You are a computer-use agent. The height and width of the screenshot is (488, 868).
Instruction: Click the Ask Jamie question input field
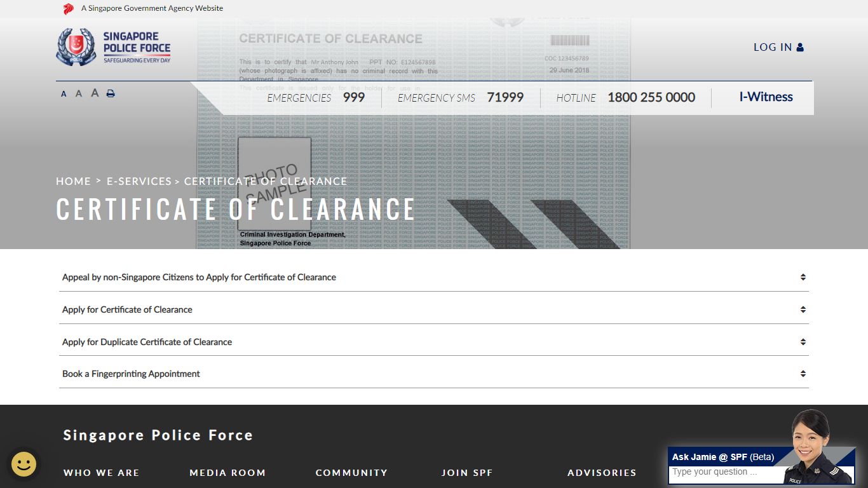click(726, 474)
